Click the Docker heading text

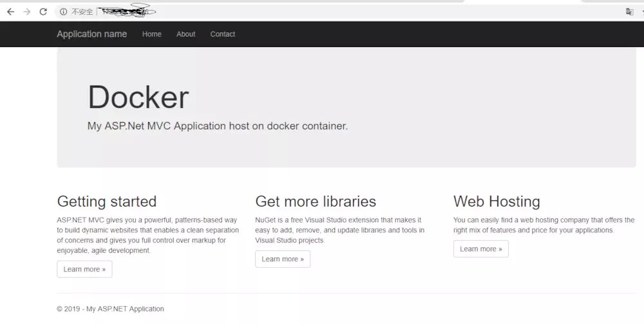(138, 97)
